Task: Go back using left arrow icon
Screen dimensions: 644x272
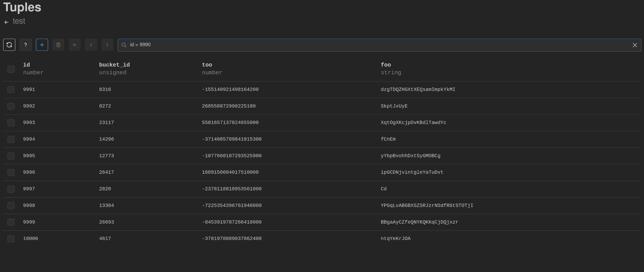Action: click(x=6, y=22)
